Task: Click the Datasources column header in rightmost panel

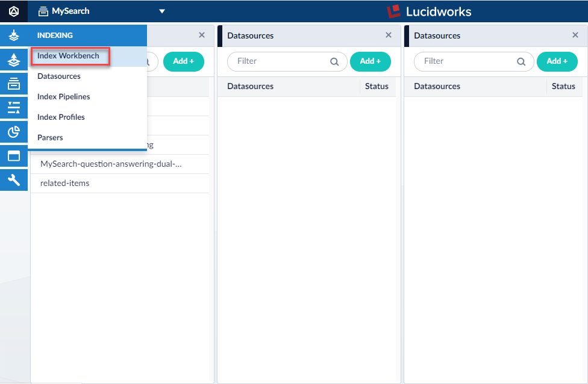Action: point(437,87)
